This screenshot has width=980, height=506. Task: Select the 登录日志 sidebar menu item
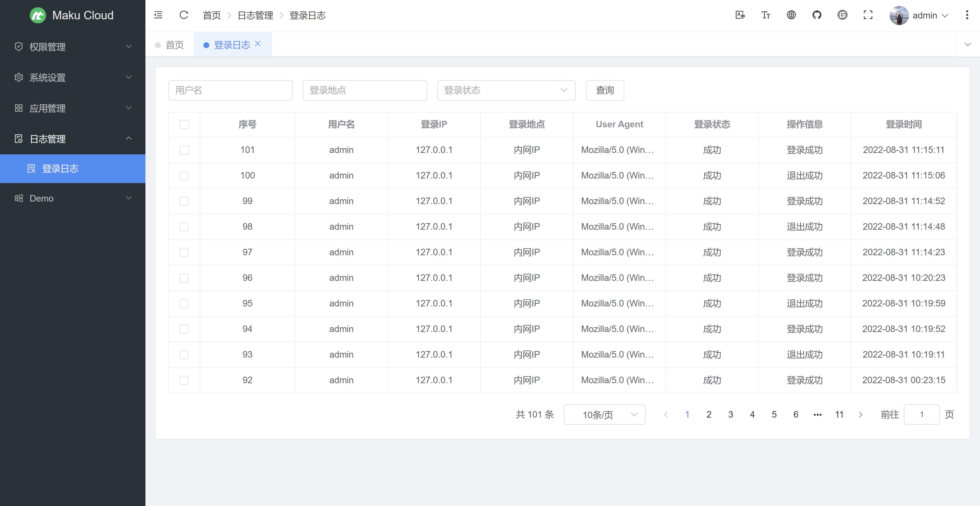(x=60, y=169)
